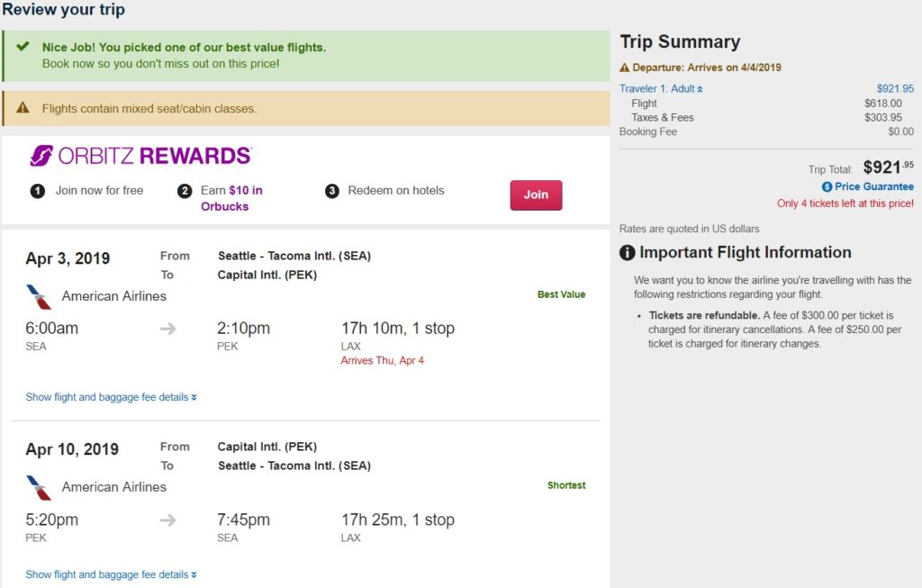
Task: Expand Apr 10 flight and baggage fee details
Action: tap(111, 574)
